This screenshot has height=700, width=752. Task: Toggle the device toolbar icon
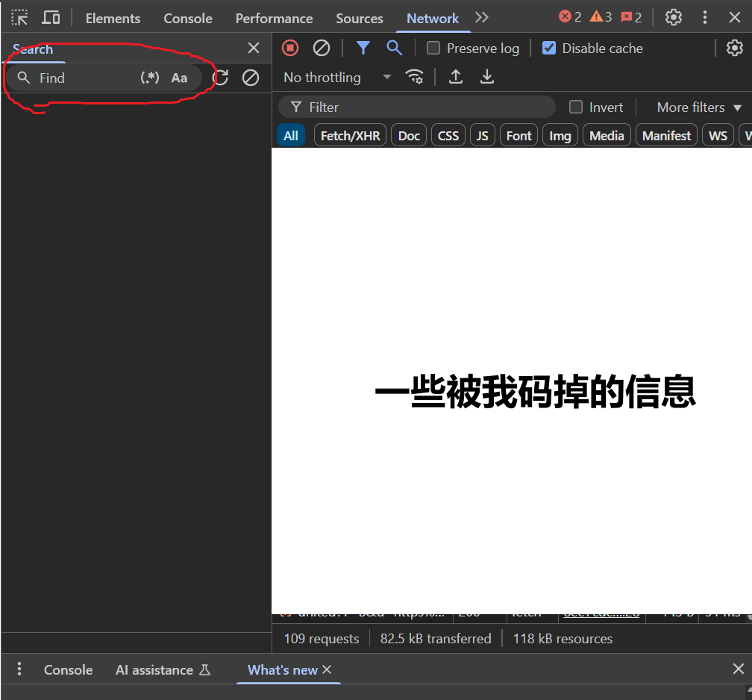[51, 18]
